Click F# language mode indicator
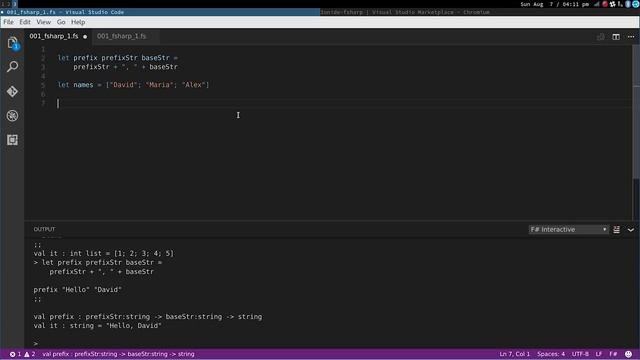 (x=613, y=354)
